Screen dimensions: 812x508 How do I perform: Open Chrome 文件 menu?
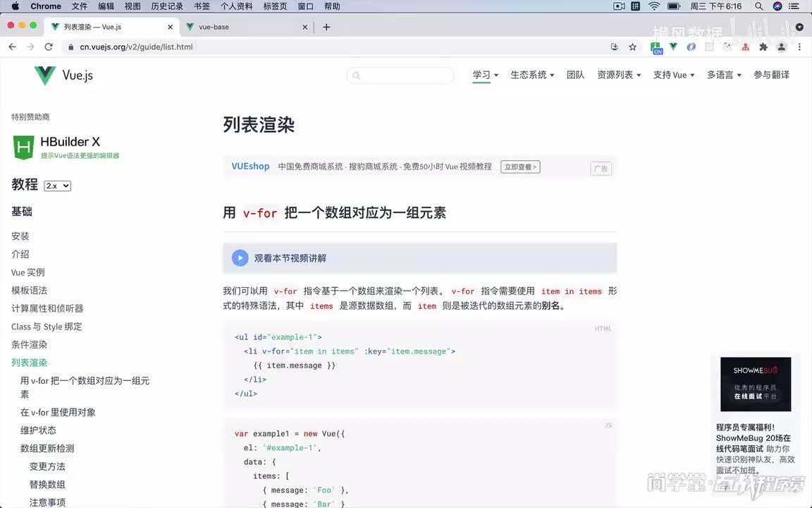coord(79,6)
